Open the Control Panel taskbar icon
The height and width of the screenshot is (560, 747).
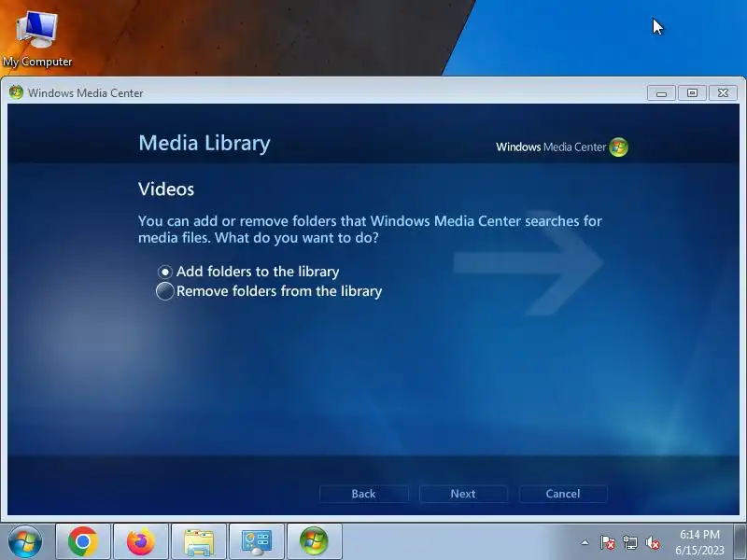[256, 541]
